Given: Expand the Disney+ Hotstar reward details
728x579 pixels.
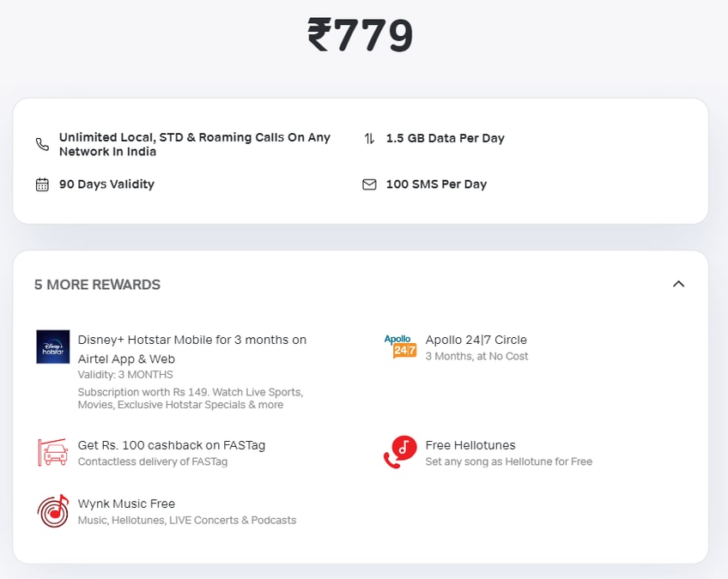Looking at the screenshot, I should coord(191,348).
